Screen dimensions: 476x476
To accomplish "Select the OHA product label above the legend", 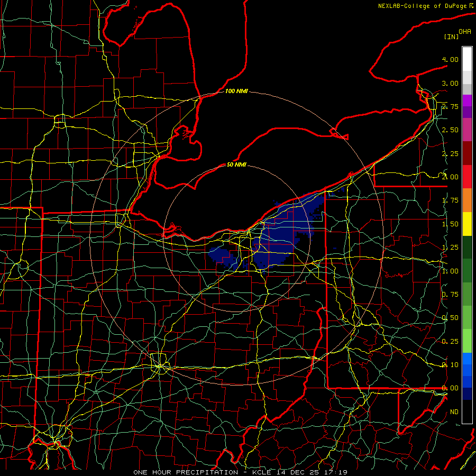I will click(465, 32).
